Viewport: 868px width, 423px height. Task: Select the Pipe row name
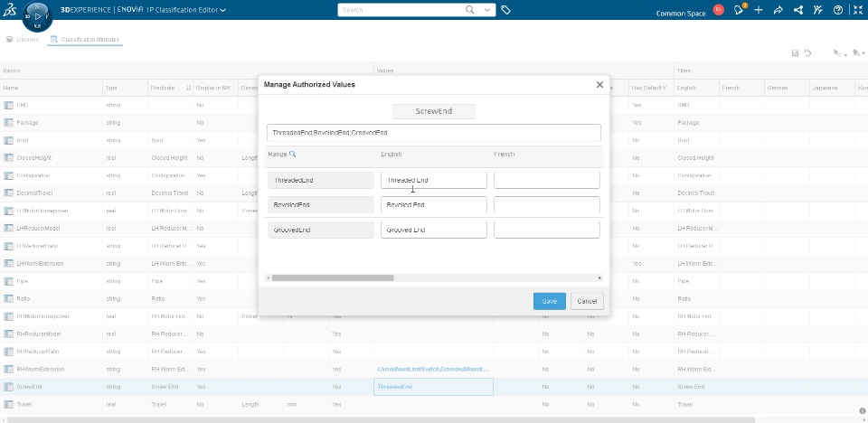(x=23, y=281)
